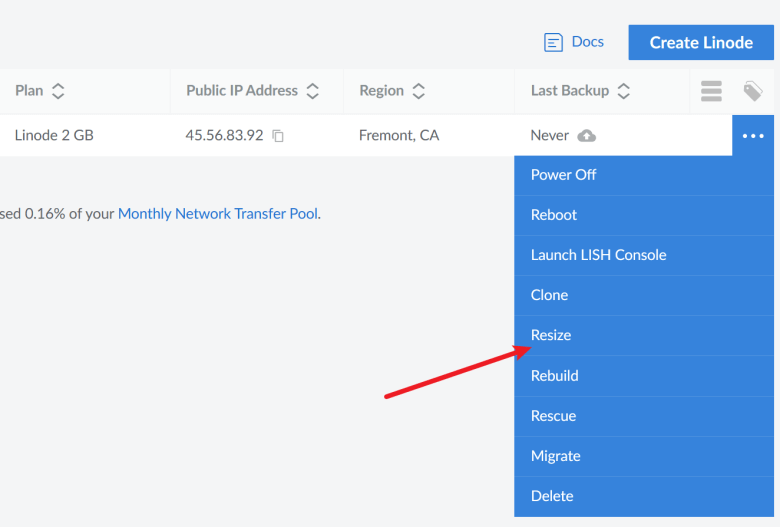Click the Docs document icon

pos(553,42)
